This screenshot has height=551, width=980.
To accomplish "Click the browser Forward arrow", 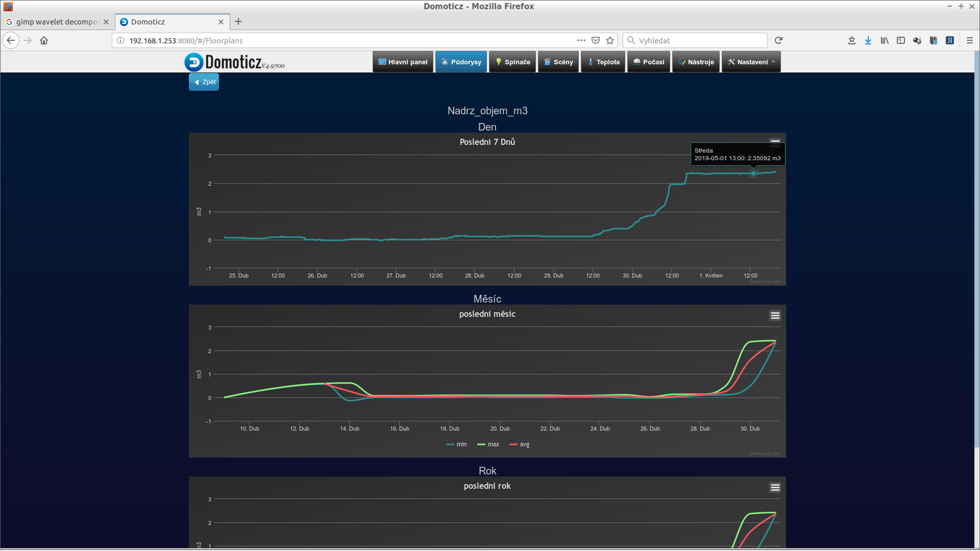I will point(28,40).
